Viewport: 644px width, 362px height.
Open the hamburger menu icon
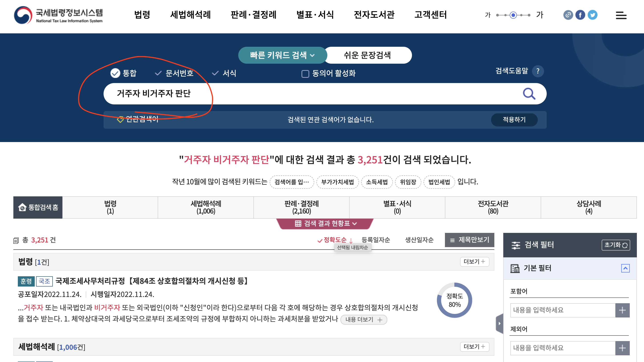(621, 15)
